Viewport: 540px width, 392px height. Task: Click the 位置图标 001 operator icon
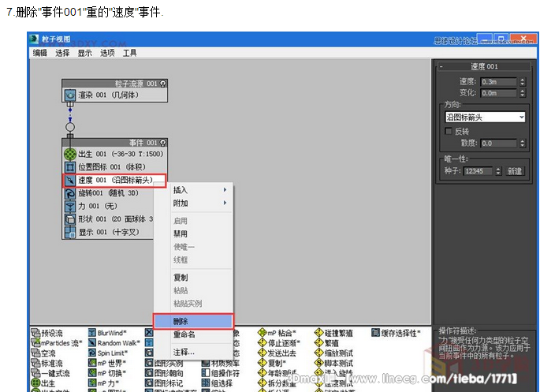70,167
